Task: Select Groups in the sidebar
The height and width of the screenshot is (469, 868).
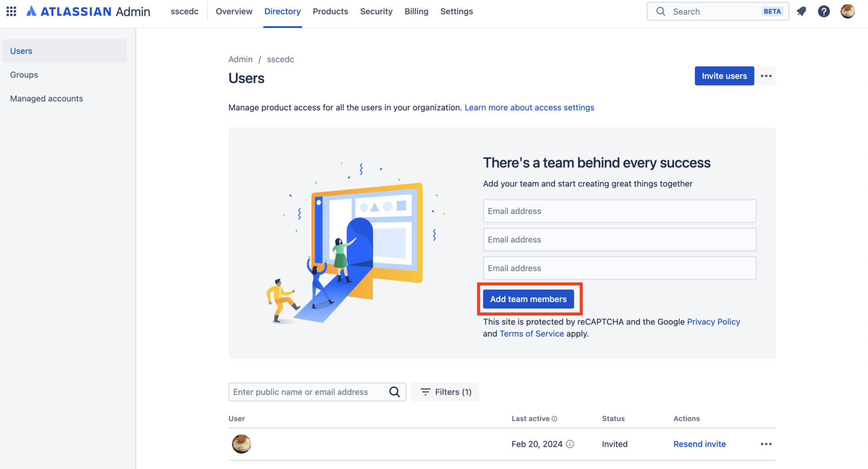Action: coord(24,75)
